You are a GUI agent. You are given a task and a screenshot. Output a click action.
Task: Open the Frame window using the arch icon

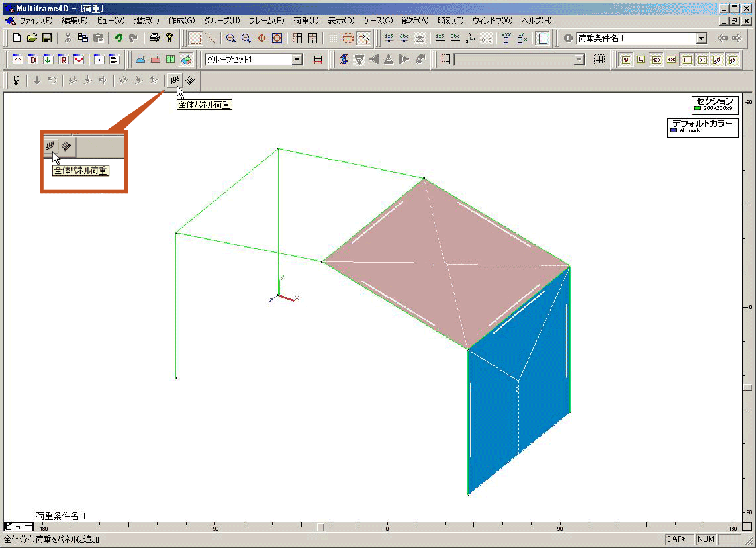point(17,60)
